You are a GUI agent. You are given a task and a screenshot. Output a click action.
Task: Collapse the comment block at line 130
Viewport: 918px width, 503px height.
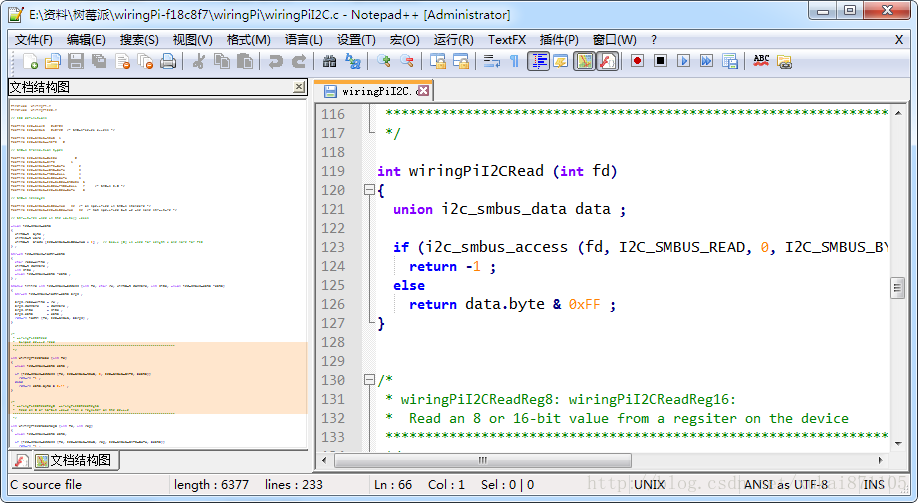coord(369,380)
